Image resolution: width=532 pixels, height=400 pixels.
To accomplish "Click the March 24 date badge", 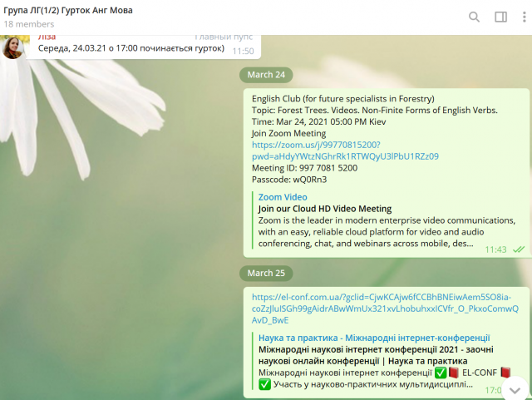I will pyautogui.click(x=266, y=75).
